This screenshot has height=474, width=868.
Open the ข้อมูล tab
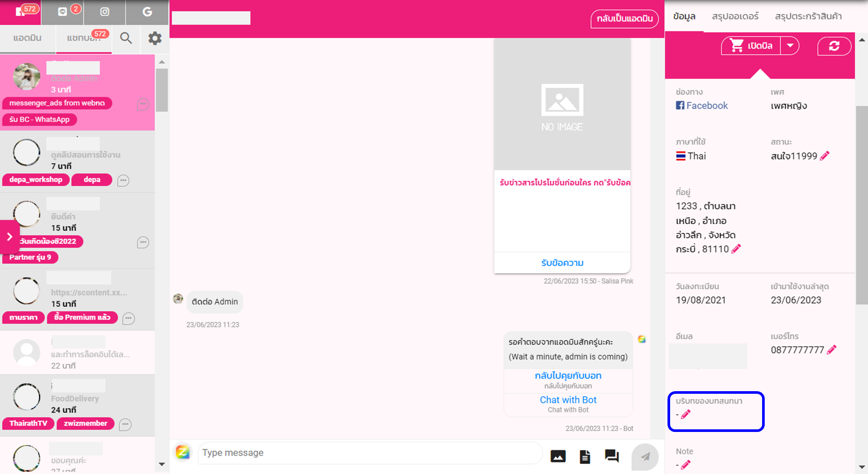684,16
